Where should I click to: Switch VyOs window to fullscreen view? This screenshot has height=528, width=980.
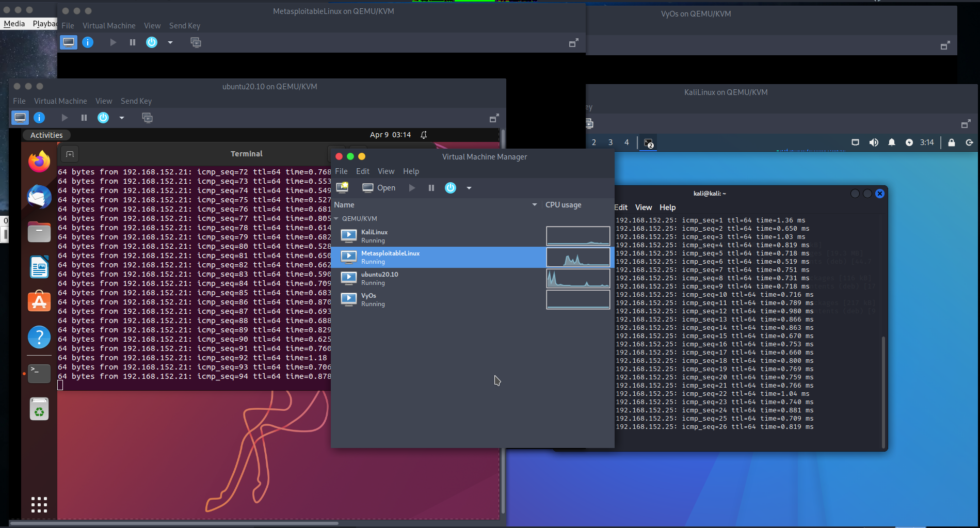coord(945,45)
